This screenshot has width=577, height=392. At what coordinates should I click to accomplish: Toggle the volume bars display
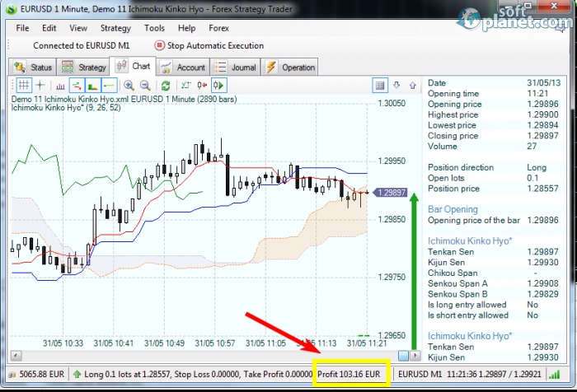[x=60, y=86]
